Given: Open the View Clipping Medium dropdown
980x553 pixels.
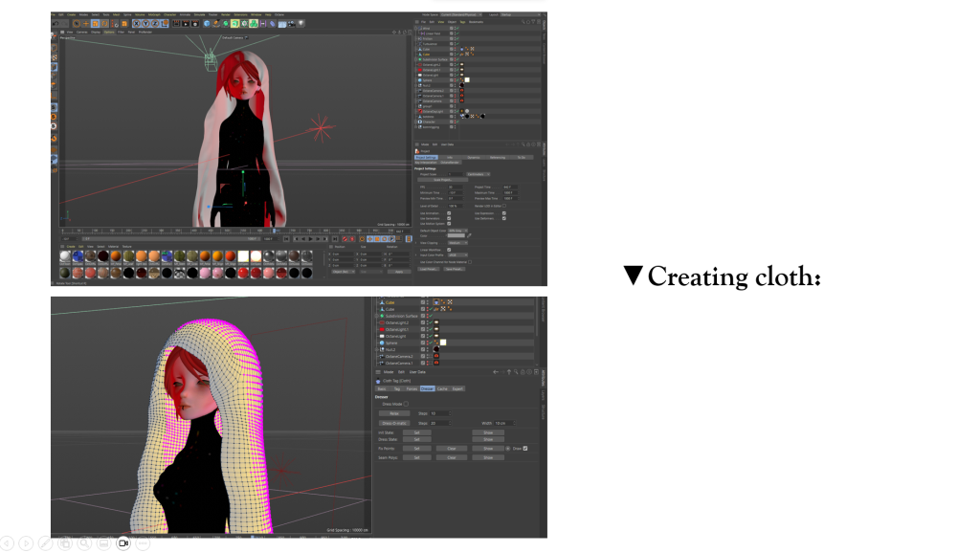Looking at the screenshot, I should pyautogui.click(x=457, y=242).
